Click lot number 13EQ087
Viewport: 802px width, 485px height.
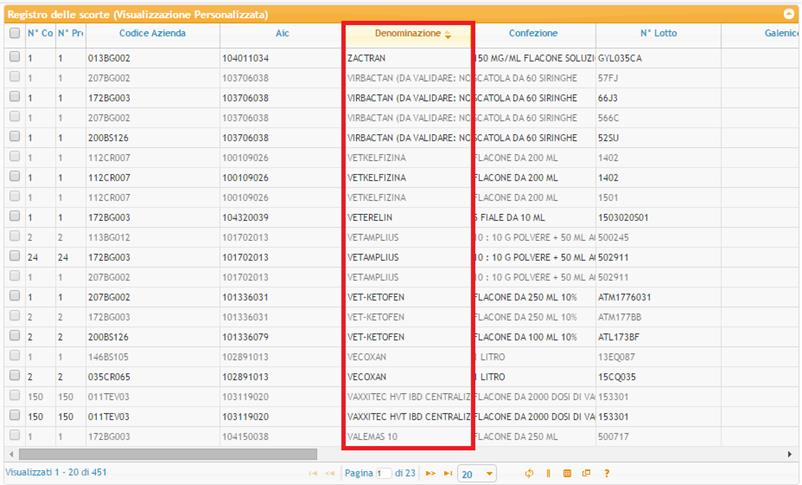tap(616, 357)
